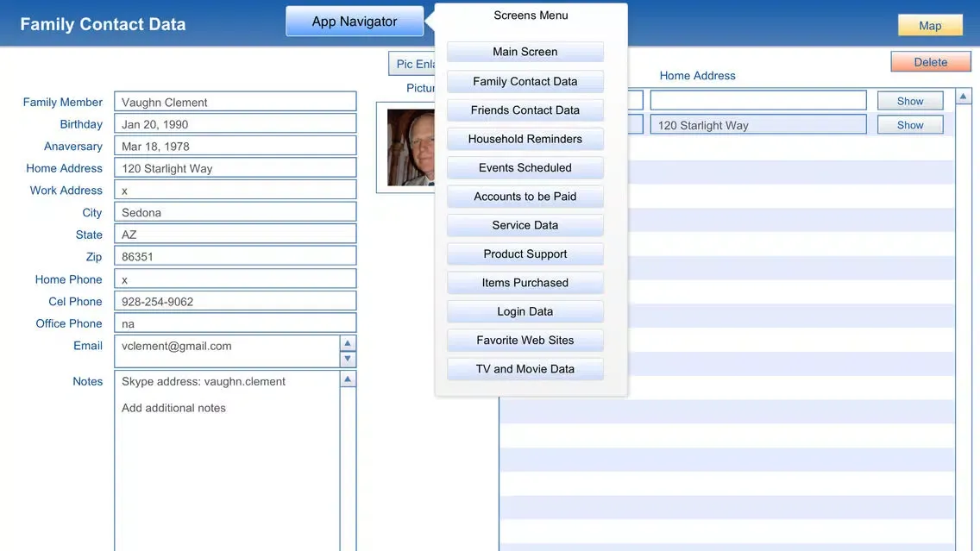The image size is (980, 551).
Task: Go to Household Reminders screen
Action: pos(525,139)
